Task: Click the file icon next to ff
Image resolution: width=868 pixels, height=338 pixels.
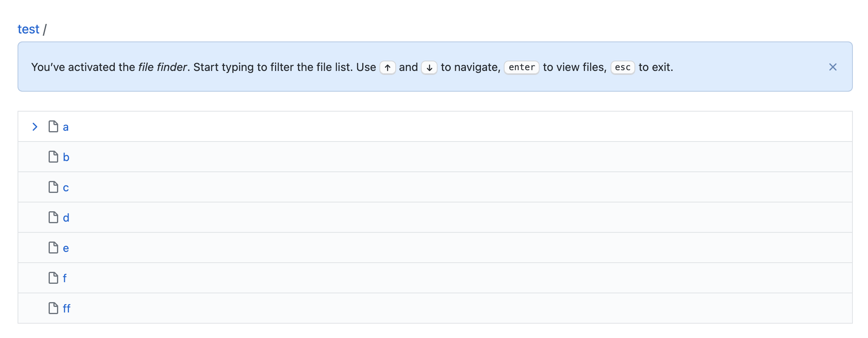Action: pos(53,308)
